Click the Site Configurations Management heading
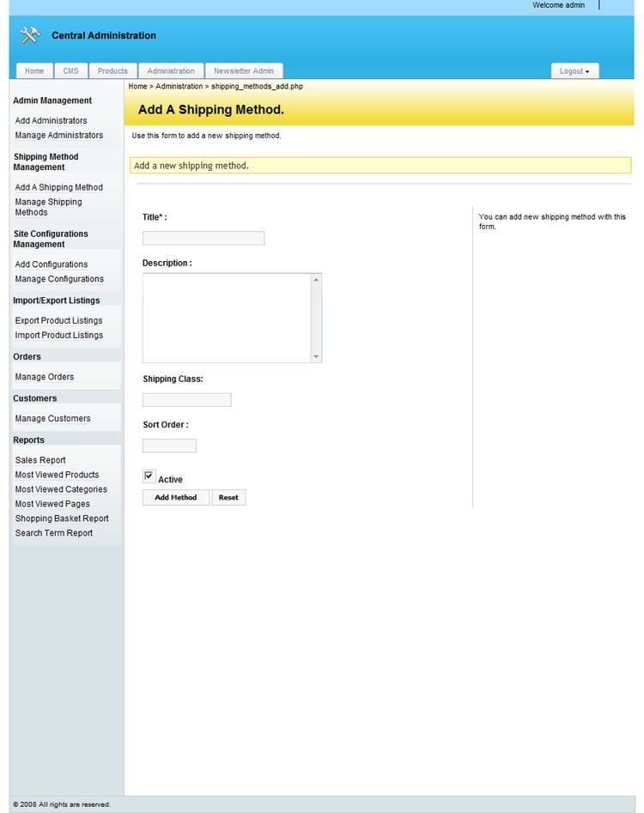Image resolution: width=644 pixels, height=813 pixels. [x=51, y=239]
